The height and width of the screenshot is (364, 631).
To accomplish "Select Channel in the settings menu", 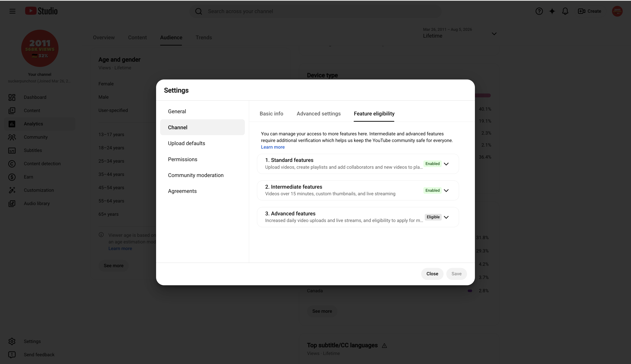I will (x=202, y=127).
